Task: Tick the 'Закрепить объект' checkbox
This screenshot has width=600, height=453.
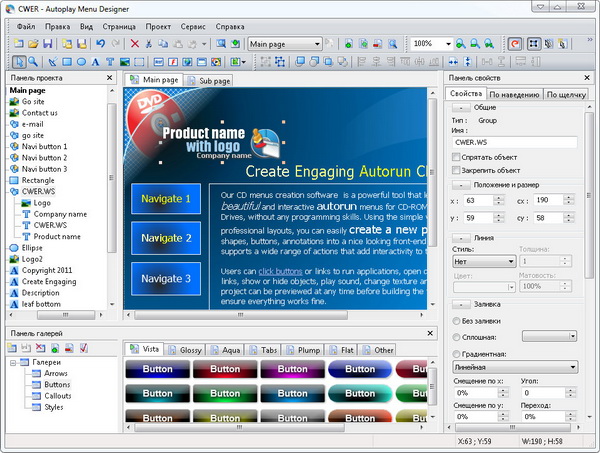Action: 456,170
